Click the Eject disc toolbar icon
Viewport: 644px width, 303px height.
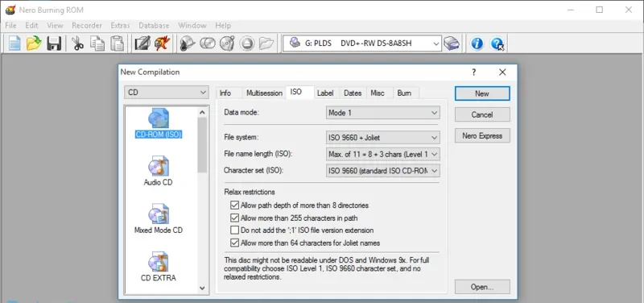[x=247, y=44]
